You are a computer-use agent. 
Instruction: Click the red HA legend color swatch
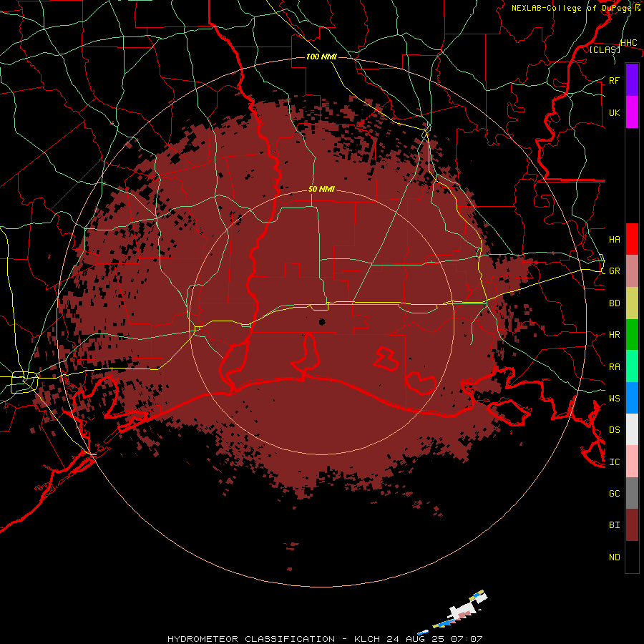(632, 239)
